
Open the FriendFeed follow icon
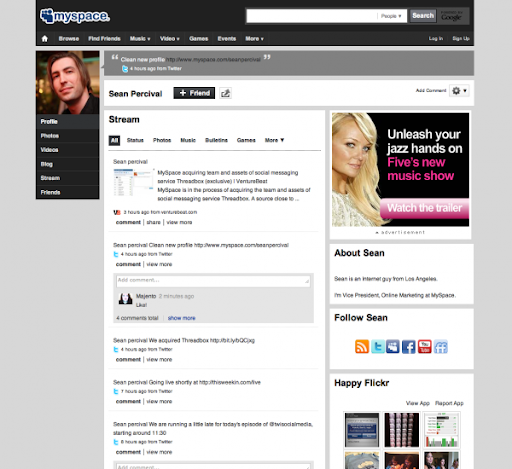point(441,347)
